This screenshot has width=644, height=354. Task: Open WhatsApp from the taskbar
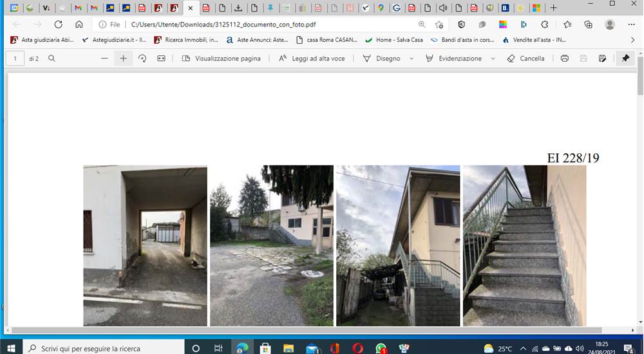tap(381, 348)
